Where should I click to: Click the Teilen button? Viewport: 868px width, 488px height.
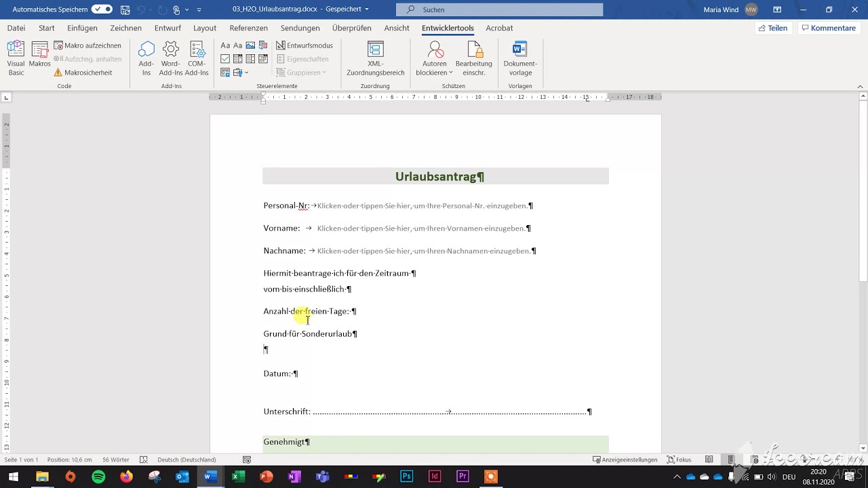tap(773, 28)
